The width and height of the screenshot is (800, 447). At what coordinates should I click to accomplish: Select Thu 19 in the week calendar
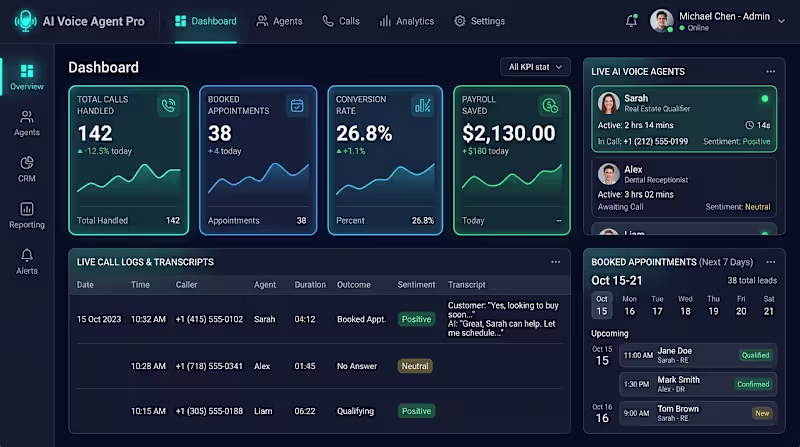(x=713, y=305)
